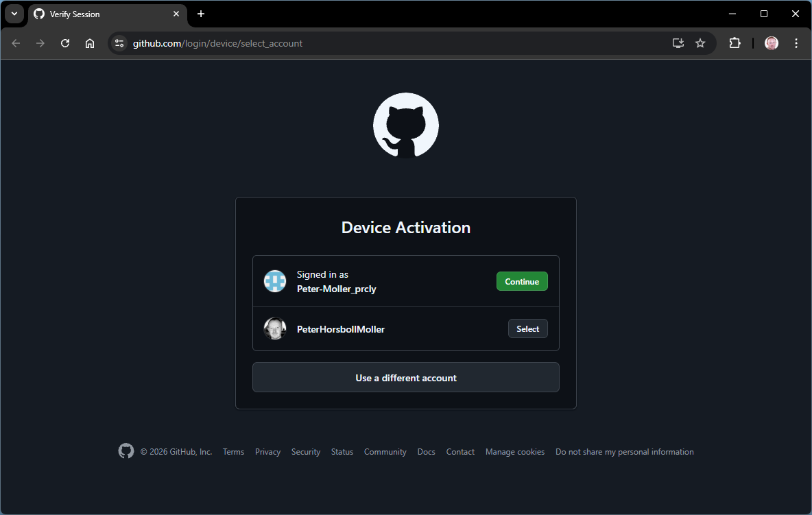Select the PeterHorsbollMoller account

[527, 329]
